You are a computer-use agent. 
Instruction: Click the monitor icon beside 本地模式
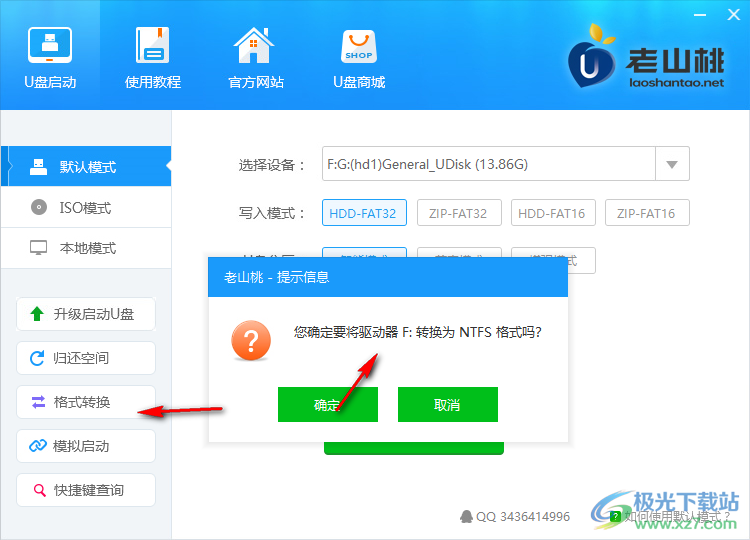38,248
